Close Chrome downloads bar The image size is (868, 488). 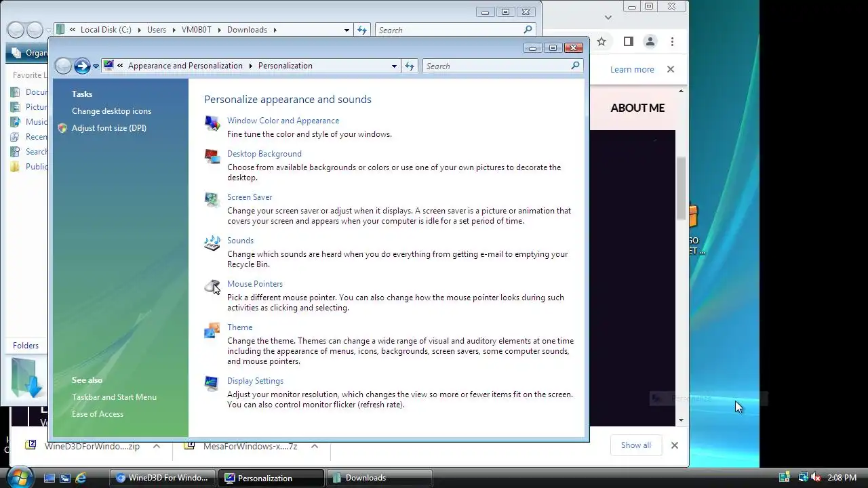pos(674,445)
